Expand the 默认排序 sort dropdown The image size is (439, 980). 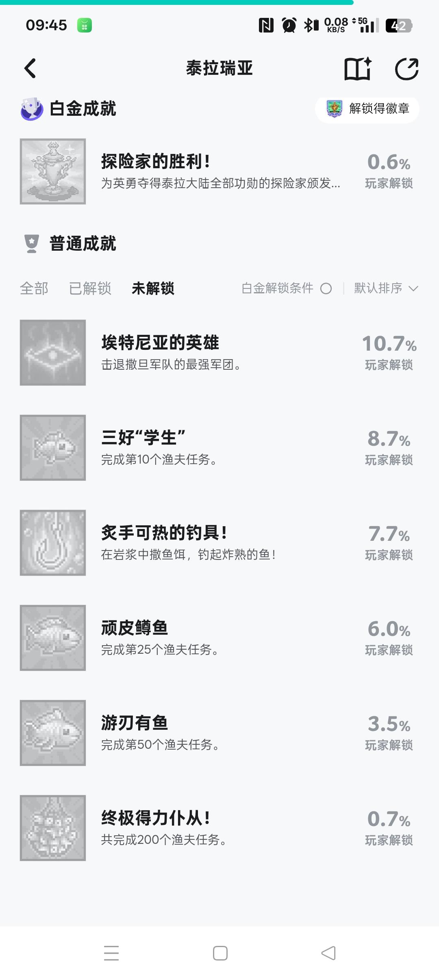[x=386, y=288]
